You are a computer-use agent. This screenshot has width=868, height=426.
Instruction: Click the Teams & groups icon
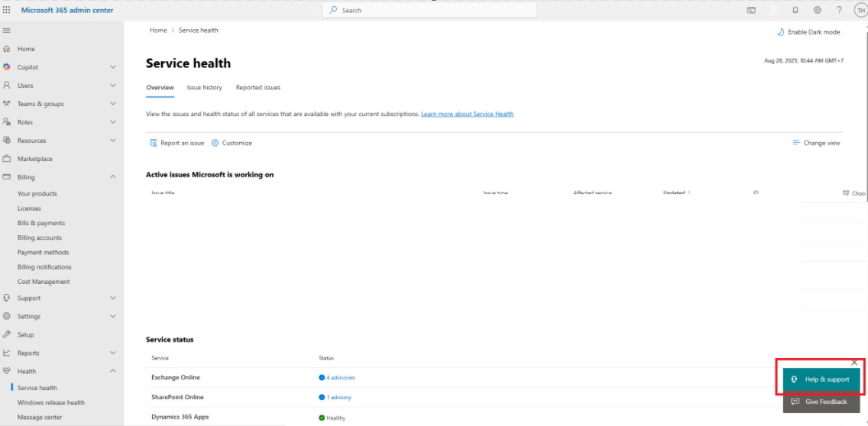(7, 104)
